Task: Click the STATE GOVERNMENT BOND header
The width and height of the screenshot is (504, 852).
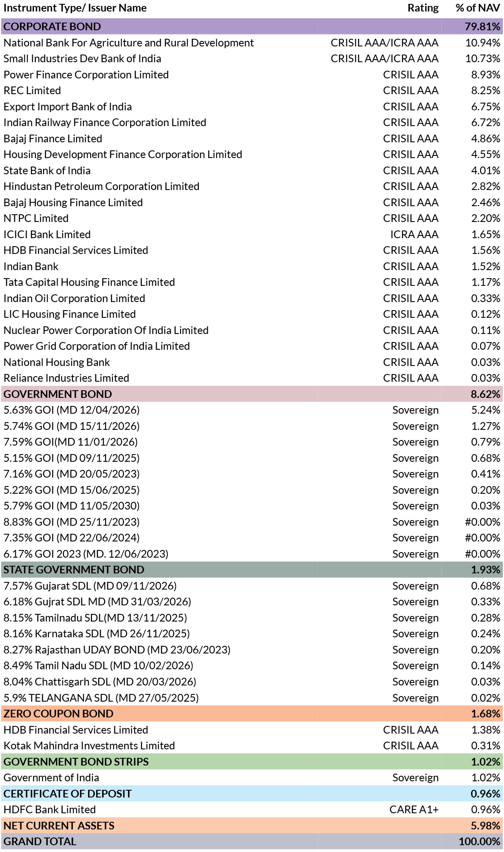Action: click(x=252, y=570)
